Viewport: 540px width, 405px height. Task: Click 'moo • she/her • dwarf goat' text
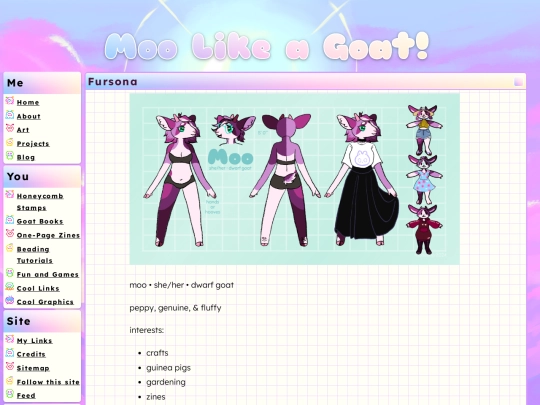coord(181,285)
